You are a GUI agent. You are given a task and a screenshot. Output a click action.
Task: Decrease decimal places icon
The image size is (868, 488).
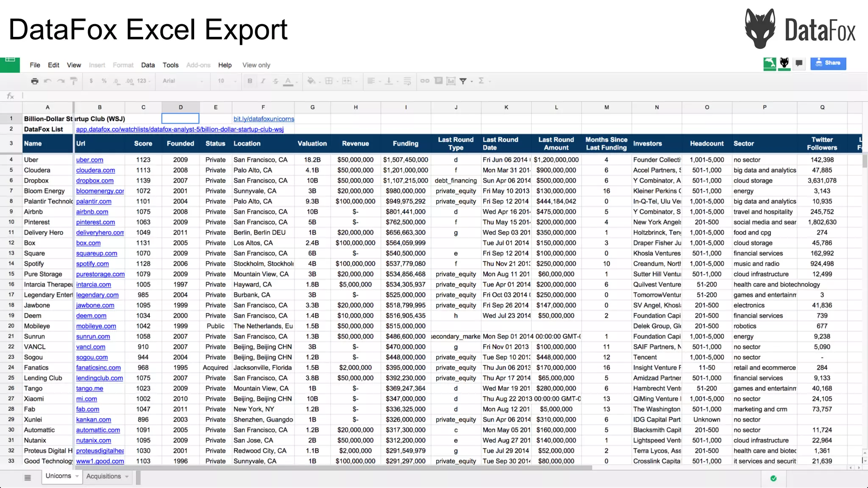click(x=116, y=81)
